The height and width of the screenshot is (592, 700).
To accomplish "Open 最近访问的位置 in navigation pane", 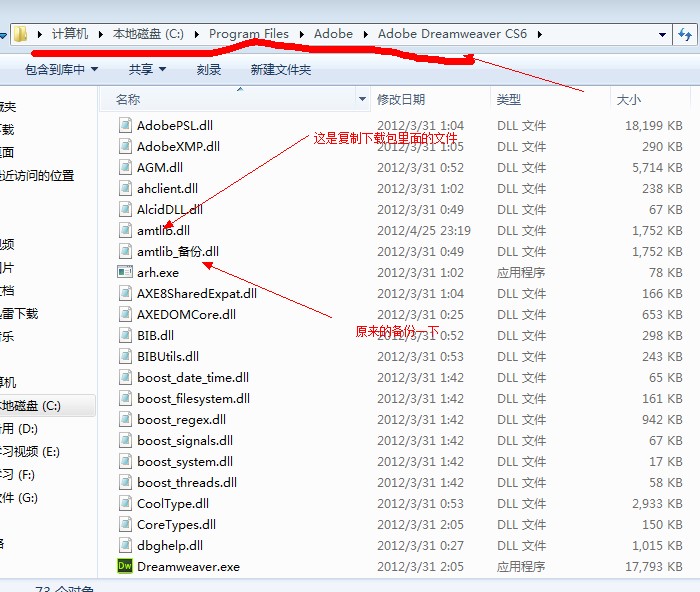I will point(37,175).
